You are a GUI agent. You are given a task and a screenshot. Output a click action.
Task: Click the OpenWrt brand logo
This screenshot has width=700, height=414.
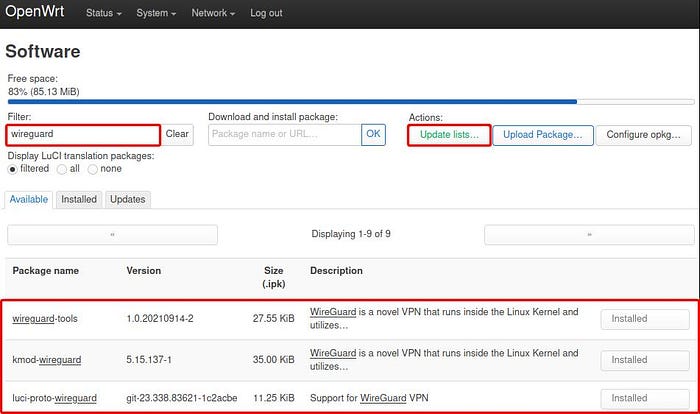(x=35, y=12)
